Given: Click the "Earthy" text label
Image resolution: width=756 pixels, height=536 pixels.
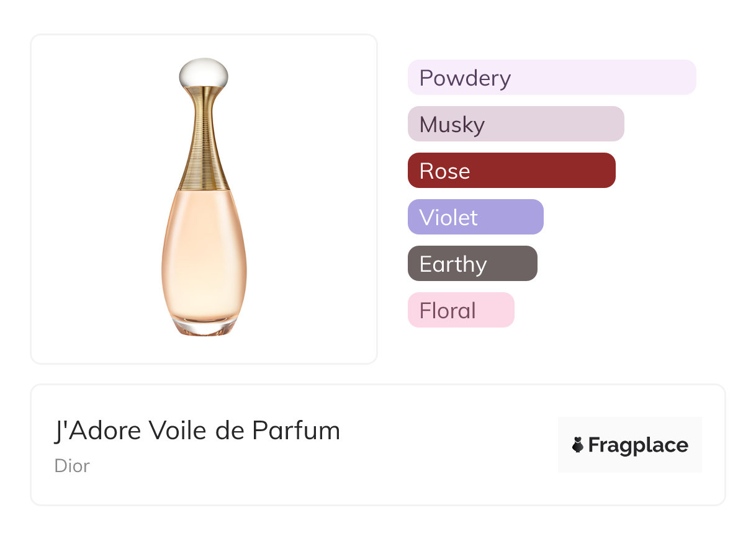Looking at the screenshot, I should pos(453,264).
